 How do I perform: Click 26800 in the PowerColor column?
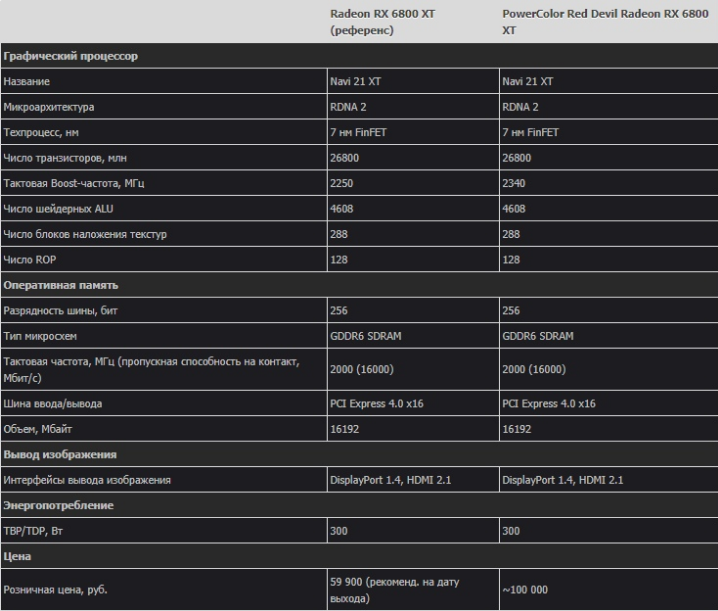517,158
